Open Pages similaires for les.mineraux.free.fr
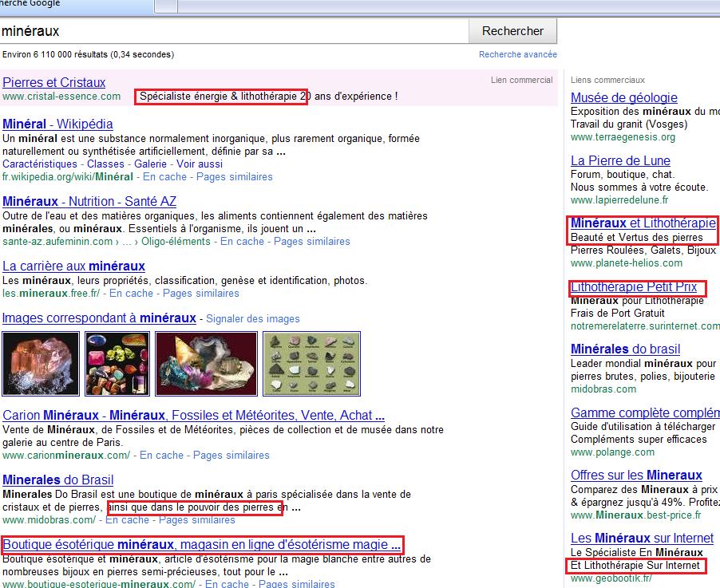Screen dimensions: 720x588 [x=200, y=294]
